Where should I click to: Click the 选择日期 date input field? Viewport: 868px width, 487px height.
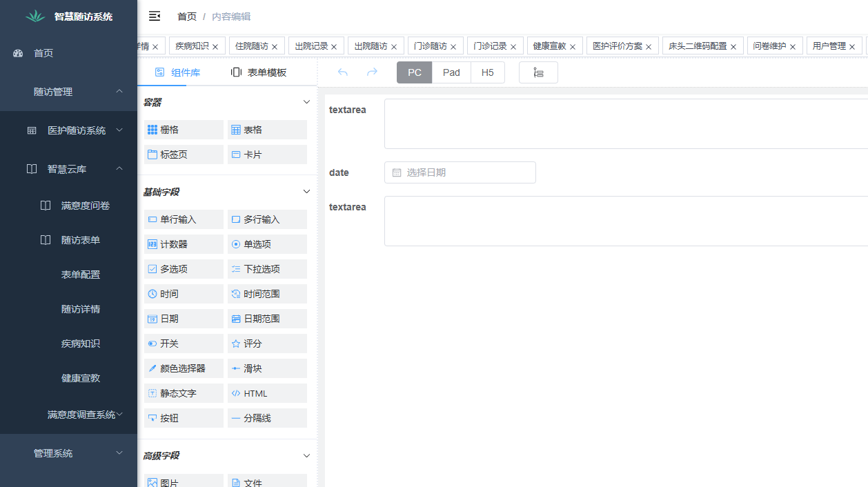[460, 172]
